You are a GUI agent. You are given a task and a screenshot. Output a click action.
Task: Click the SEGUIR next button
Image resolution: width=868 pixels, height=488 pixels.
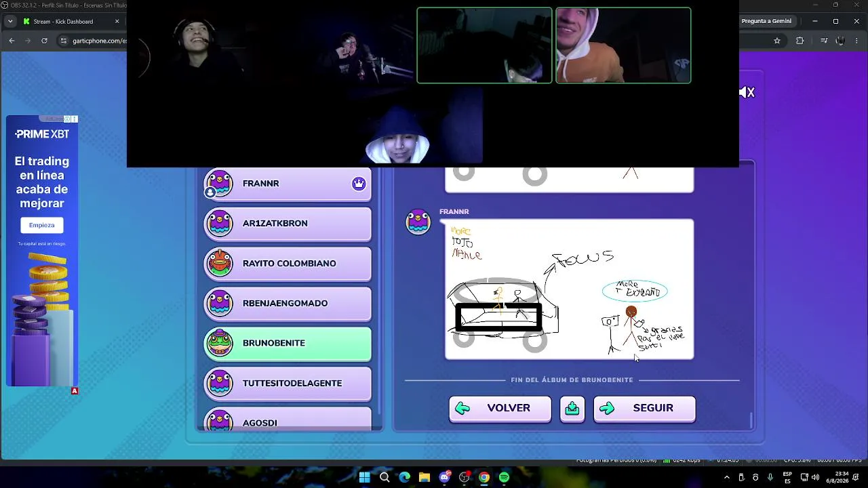[x=644, y=409]
